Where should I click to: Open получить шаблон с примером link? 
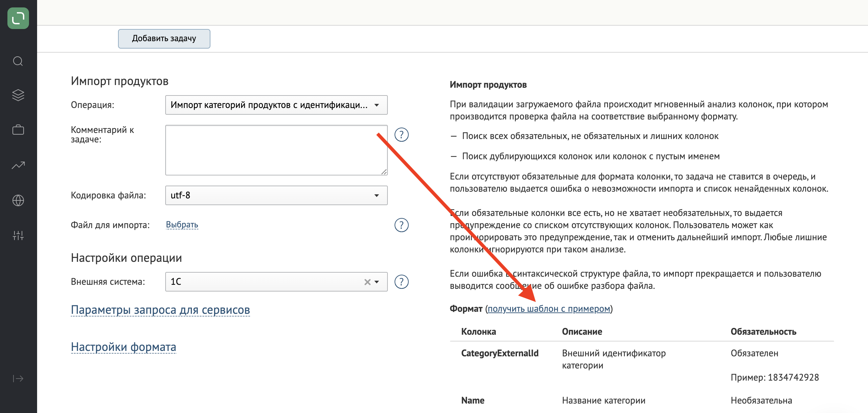point(549,309)
